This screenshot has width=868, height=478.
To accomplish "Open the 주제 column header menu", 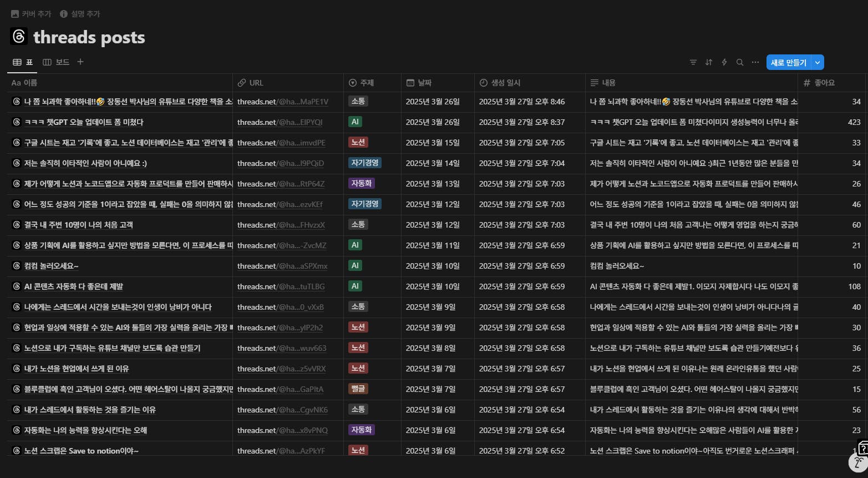I will (x=373, y=83).
